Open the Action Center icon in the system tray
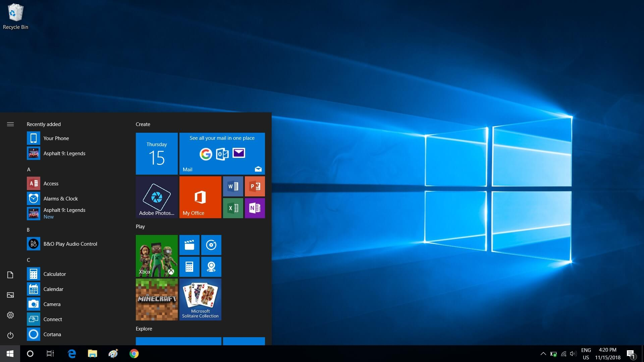644x362 pixels. coord(631,353)
